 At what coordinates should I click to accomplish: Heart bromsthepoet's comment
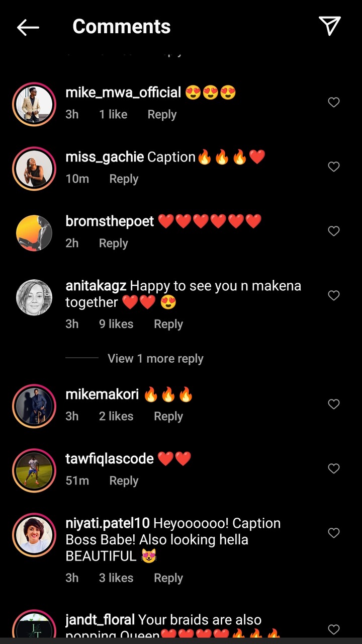coord(334,231)
